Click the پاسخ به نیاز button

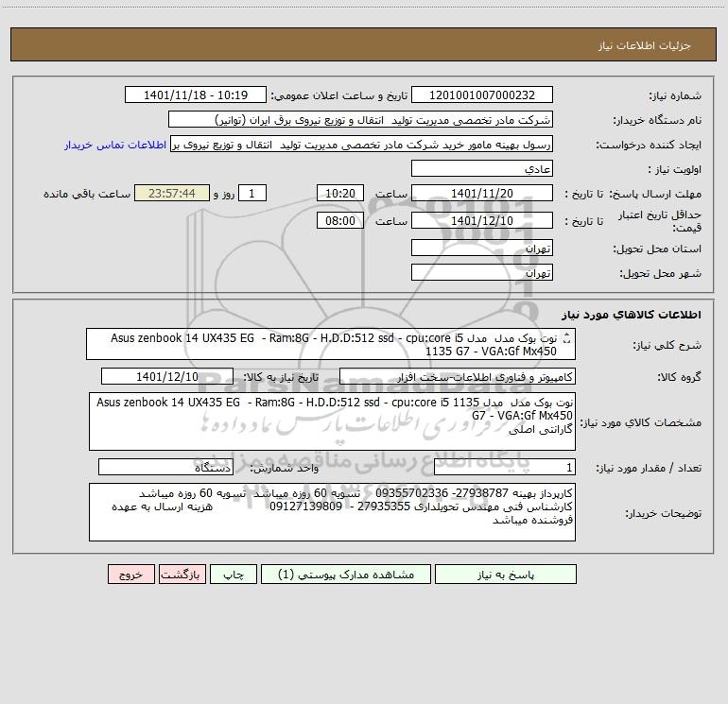(506, 575)
